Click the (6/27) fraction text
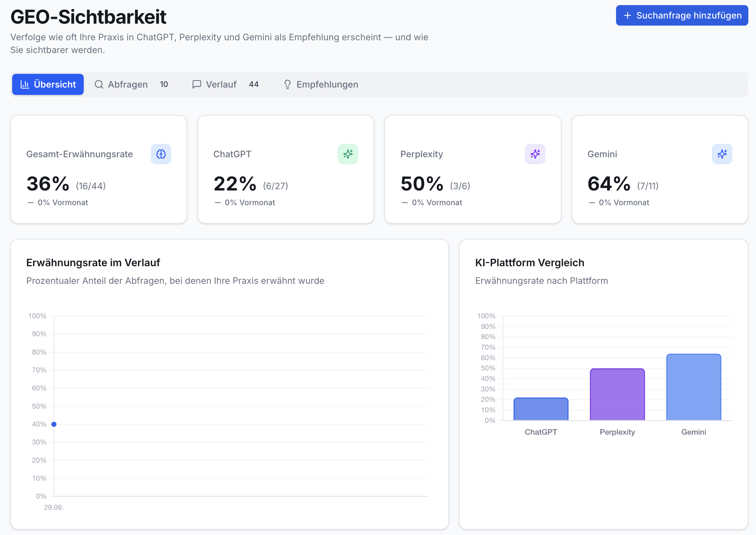Screen dimensions: 756x535 [x=275, y=186]
